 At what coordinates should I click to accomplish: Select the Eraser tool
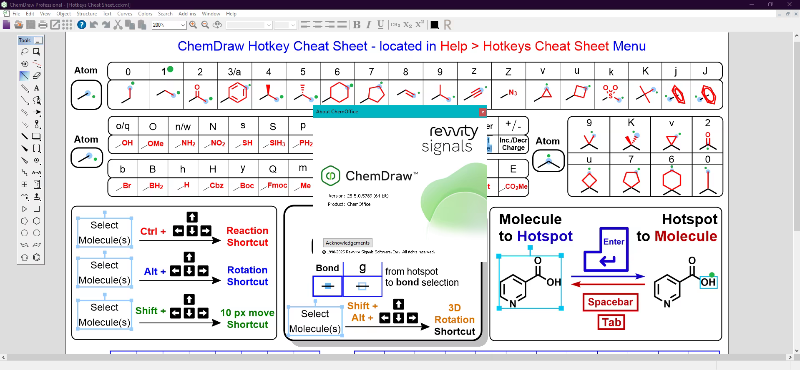pos(37,76)
